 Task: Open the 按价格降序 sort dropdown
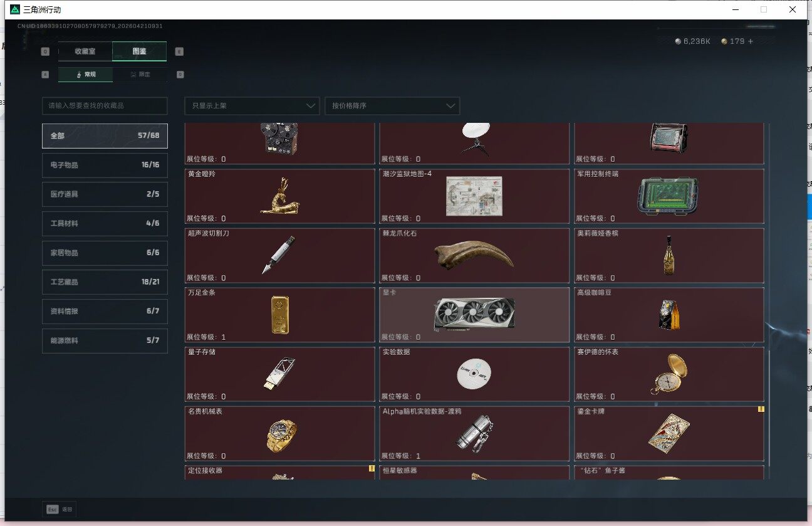click(392, 106)
